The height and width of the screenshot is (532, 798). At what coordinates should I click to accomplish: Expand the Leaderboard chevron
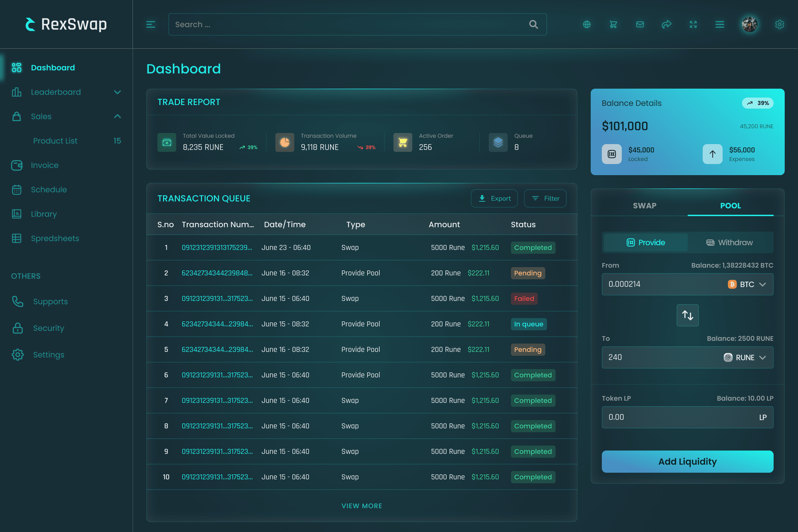[117, 92]
